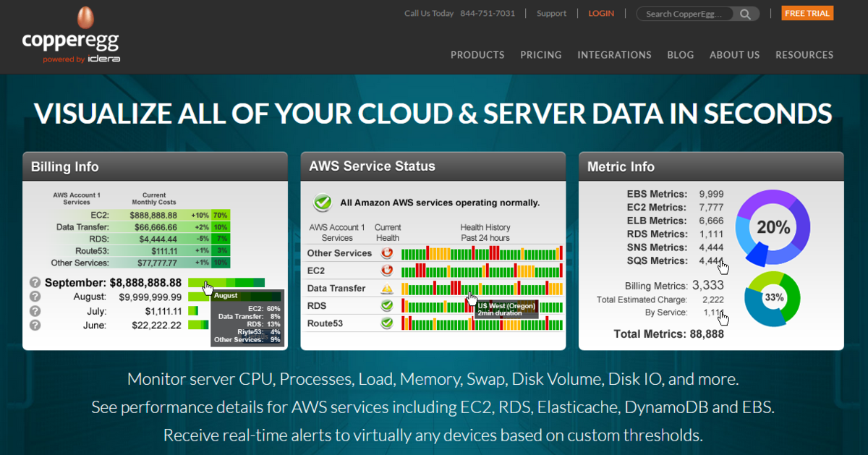The height and width of the screenshot is (455, 868).
Task: Open the Integrations menu item
Action: click(614, 55)
